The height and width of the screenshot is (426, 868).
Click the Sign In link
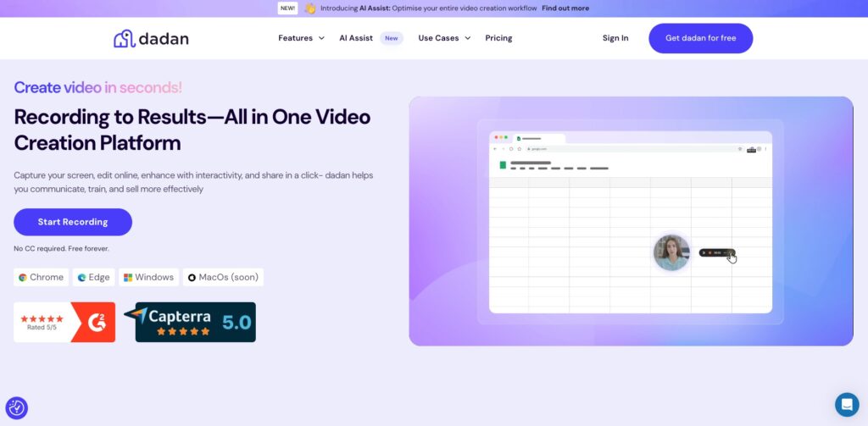[615, 38]
